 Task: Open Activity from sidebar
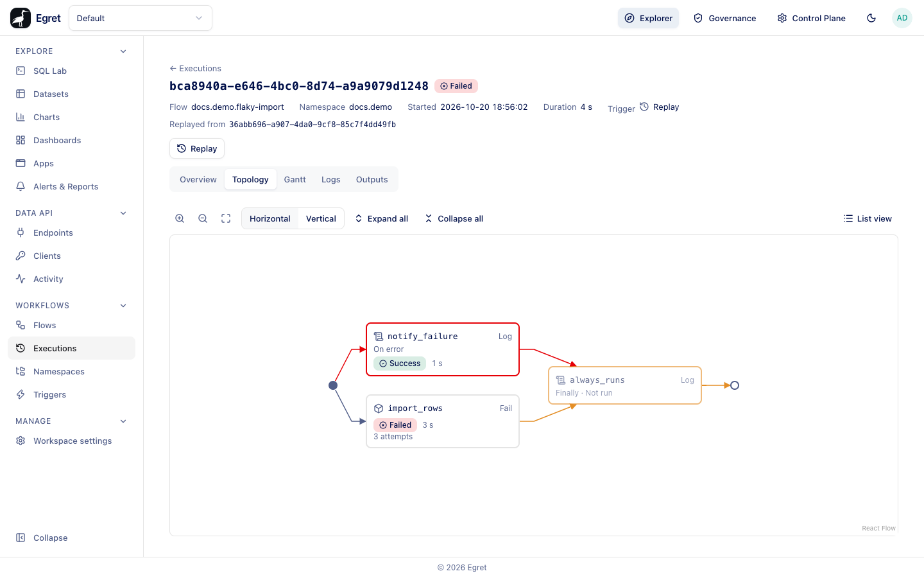(71, 279)
